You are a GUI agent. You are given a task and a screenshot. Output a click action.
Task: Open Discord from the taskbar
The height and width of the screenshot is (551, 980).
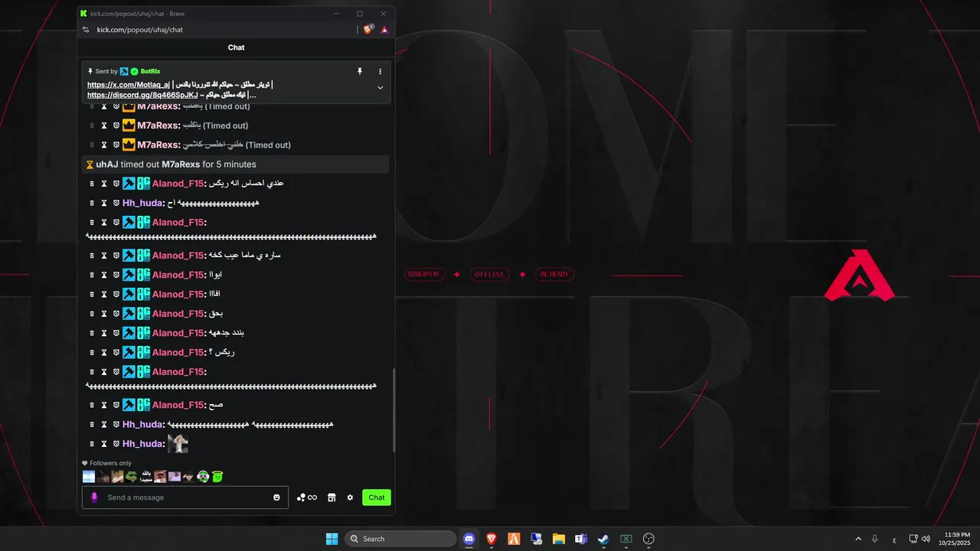(x=469, y=539)
